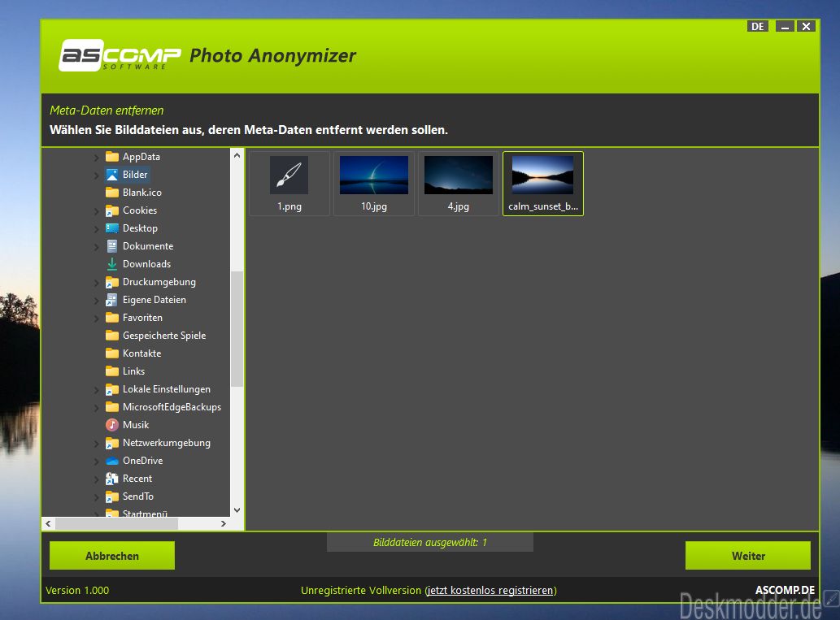The image size is (840, 620).
Task: Expand the Favoriten tree node
Action: point(97,318)
